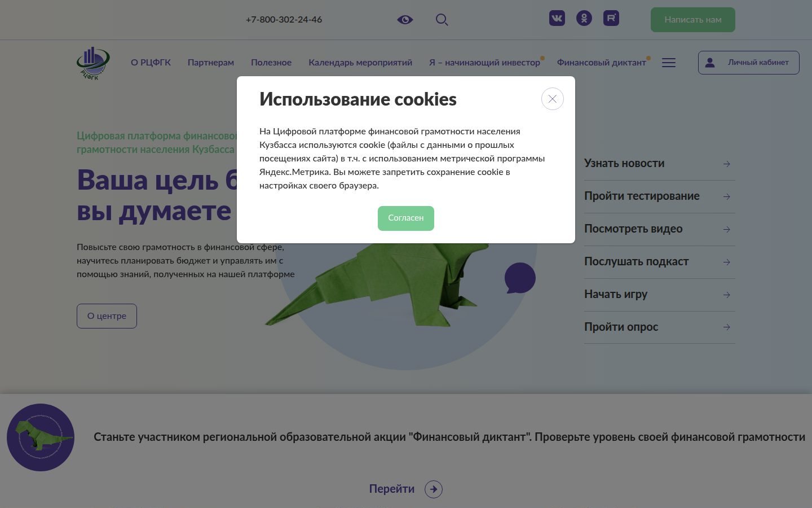
Task: Open Я – начинающий инвестор menu item
Action: (x=484, y=63)
